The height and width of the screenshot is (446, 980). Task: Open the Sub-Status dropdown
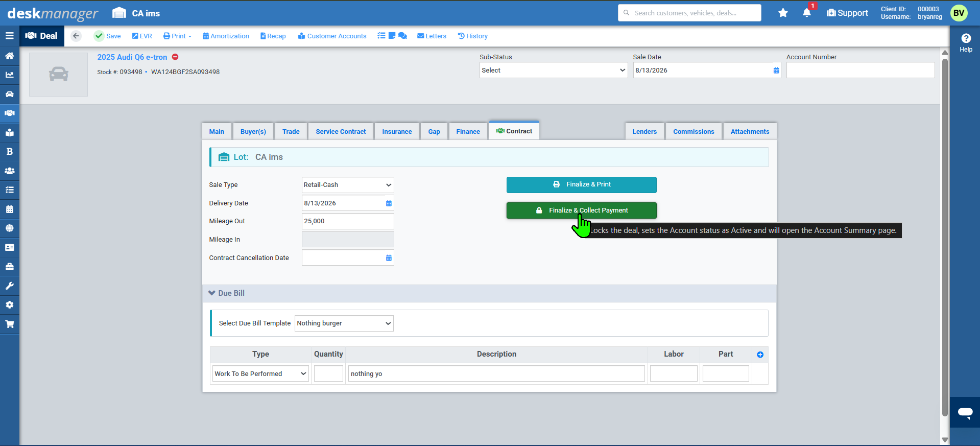click(554, 70)
